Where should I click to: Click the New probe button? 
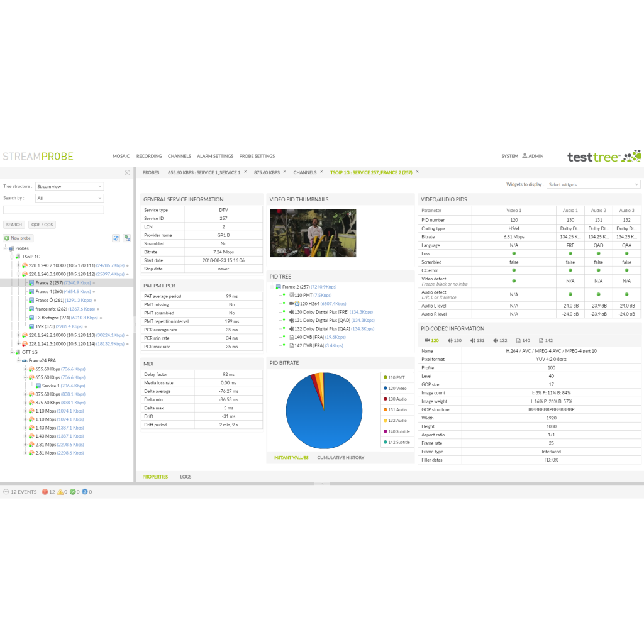pyautogui.click(x=18, y=238)
